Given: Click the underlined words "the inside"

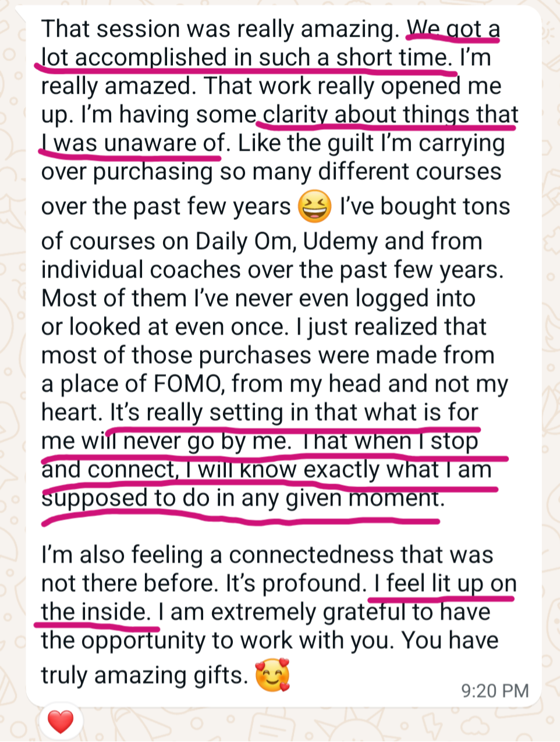Looking at the screenshot, I should coord(94,612).
